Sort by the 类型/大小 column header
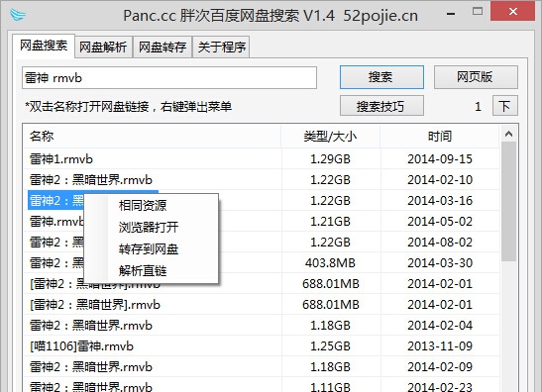Image resolution: width=542 pixels, height=392 pixels. pyautogui.click(x=331, y=137)
